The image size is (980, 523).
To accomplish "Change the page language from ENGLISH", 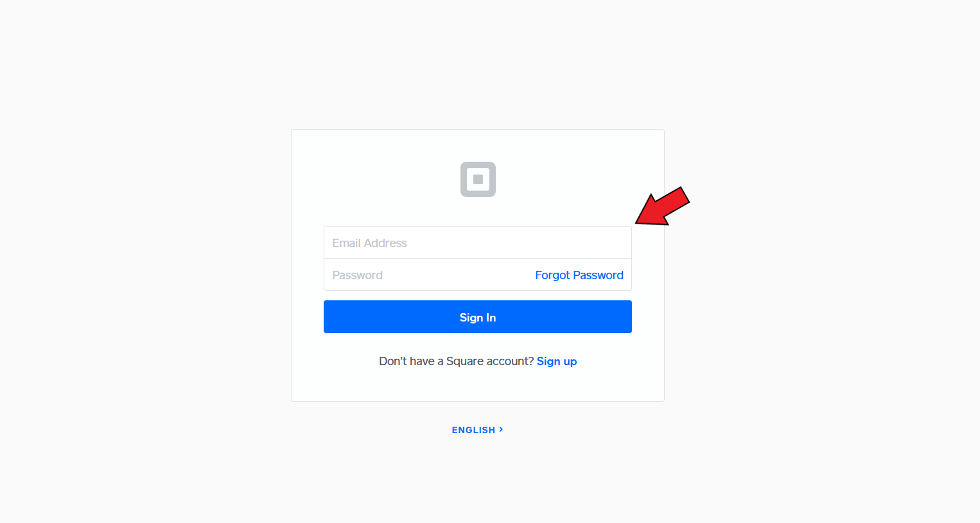I will tap(477, 430).
